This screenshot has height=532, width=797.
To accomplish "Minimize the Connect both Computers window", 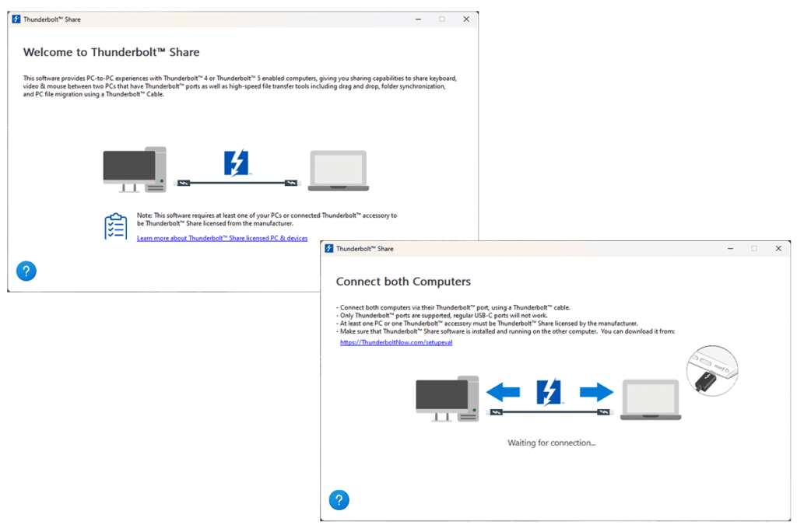I will click(x=730, y=248).
